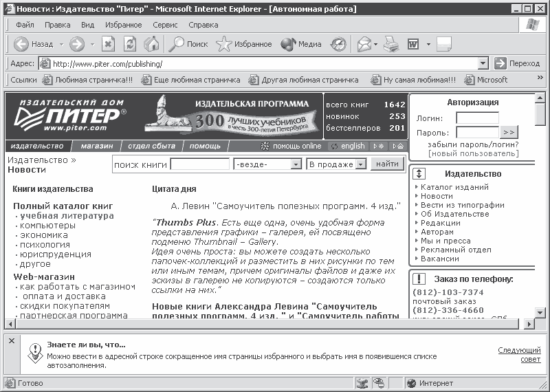Viewport: 550px width, 392px height.
Task: Refresh the page with the toolbar icon
Action: pos(130,44)
